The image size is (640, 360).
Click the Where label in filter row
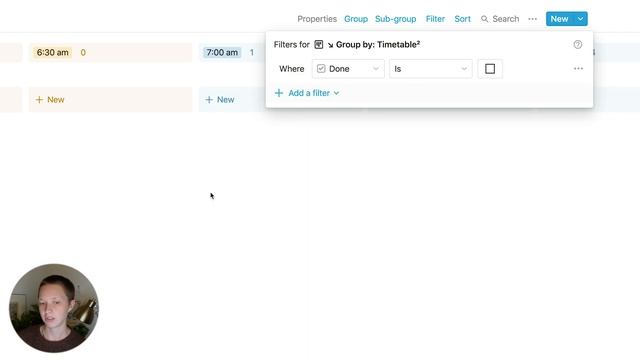291,69
